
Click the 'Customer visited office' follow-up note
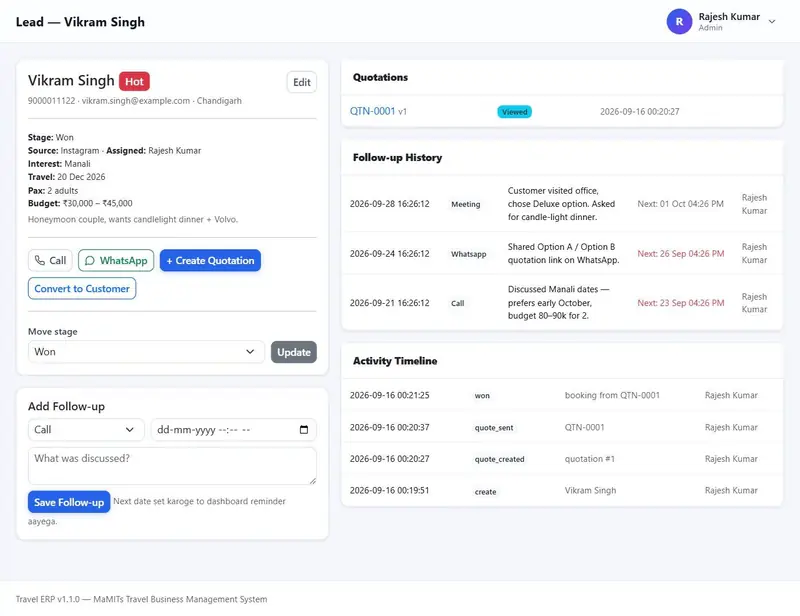(561, 204)
